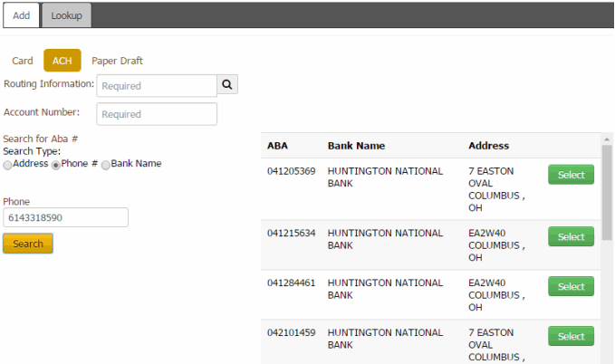Choose Bank Name search type radio button
This screenshot has height=364, width=615.
106,165
